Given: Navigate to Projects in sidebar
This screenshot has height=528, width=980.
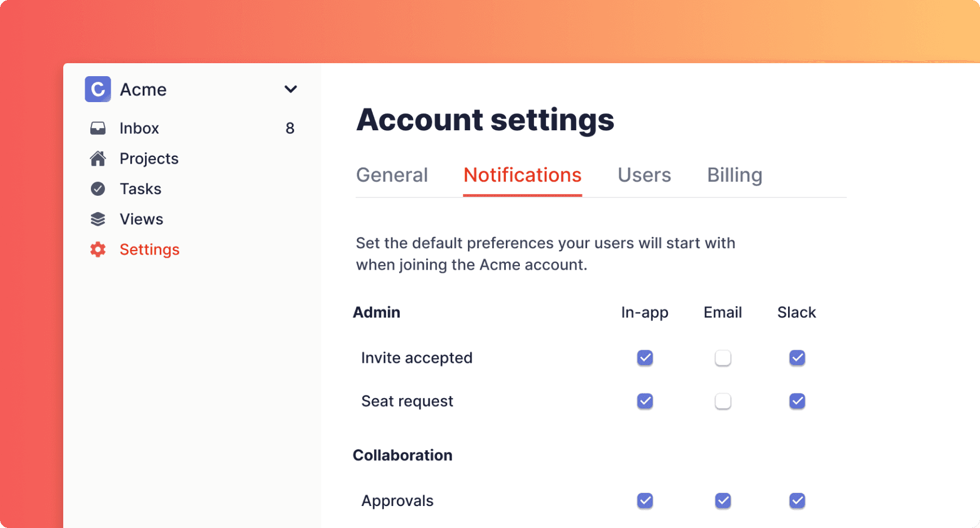Looking at the screenshot, I should point(149,159).
